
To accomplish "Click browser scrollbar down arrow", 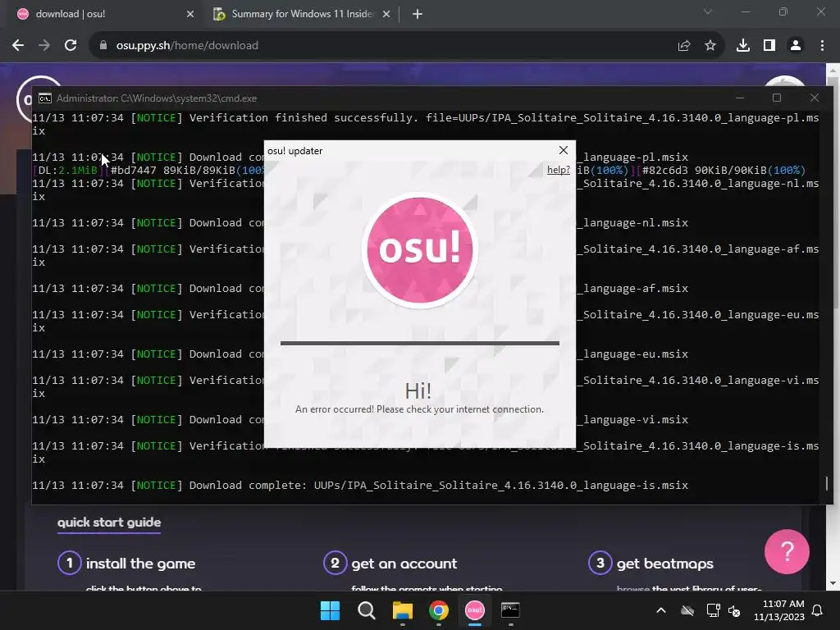I will pos(833,583).
